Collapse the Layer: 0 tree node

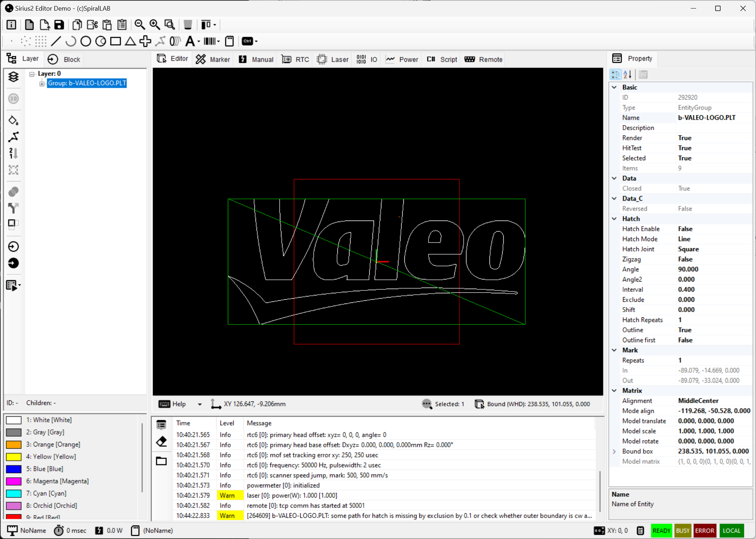coord(32,74)
